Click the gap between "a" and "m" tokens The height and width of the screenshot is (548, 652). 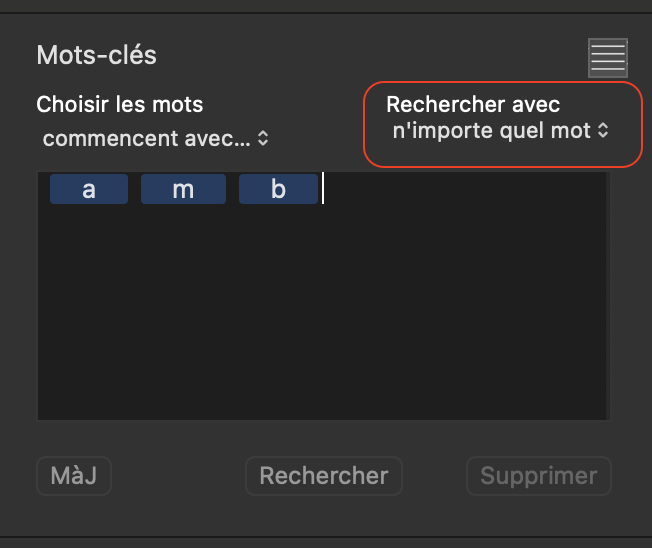(134, 189)
